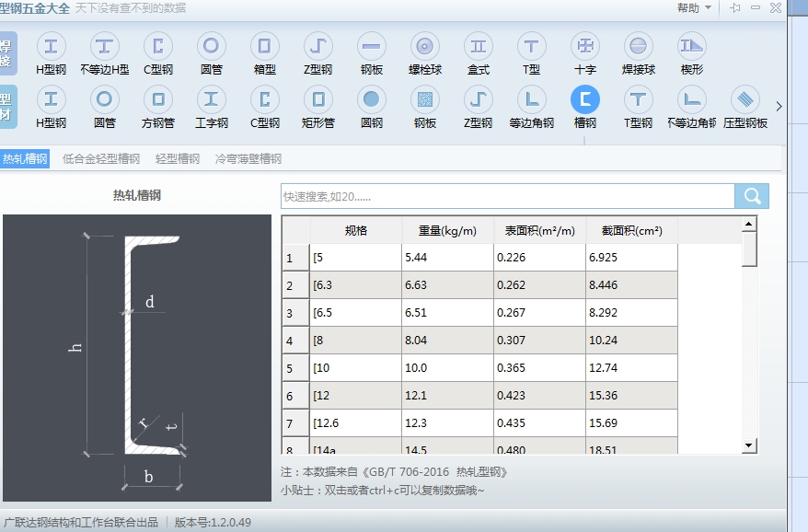
Task: Select the profile Z型钢 icon in the second row
Action: 479,99
